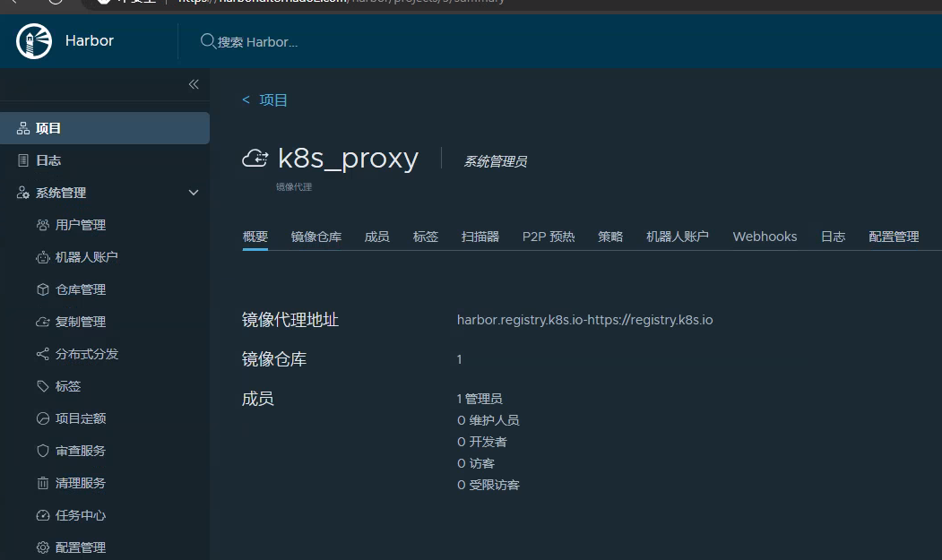
Task: Switch to the 扫描器 tab
Action: coord(480,237)
